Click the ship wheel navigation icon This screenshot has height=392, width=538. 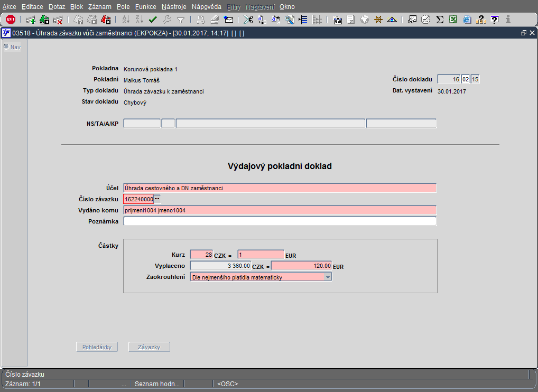378,20
